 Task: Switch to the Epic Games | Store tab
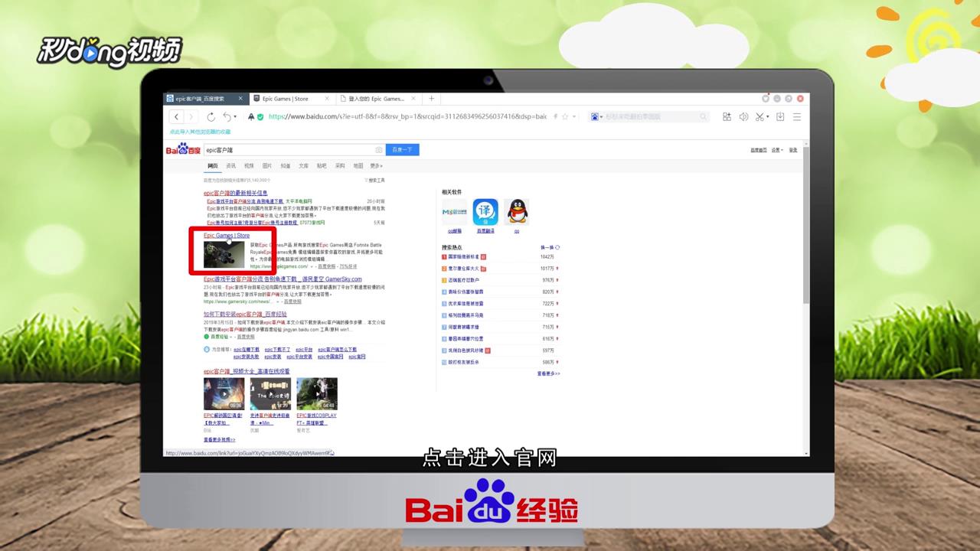[292, 99]
